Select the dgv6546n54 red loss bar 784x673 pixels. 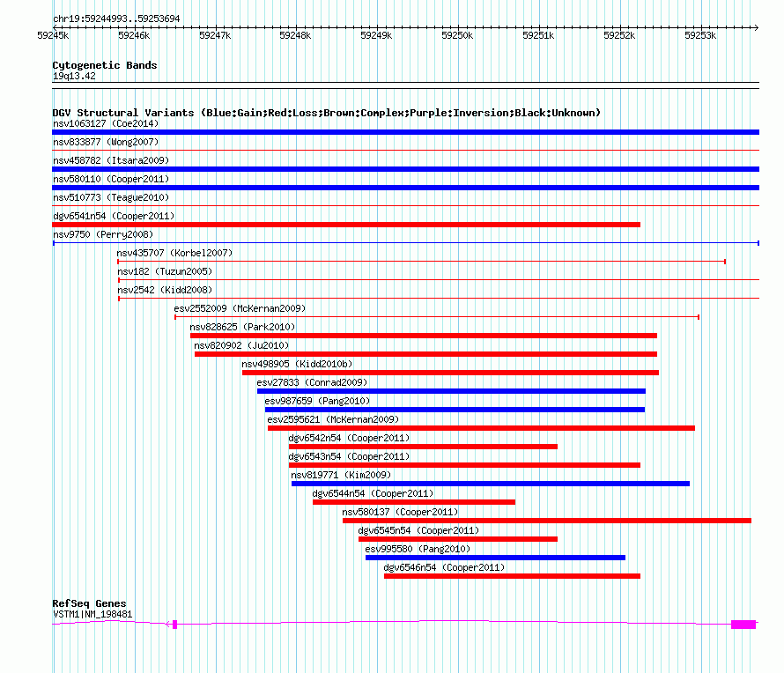click(x=512, y=576)
